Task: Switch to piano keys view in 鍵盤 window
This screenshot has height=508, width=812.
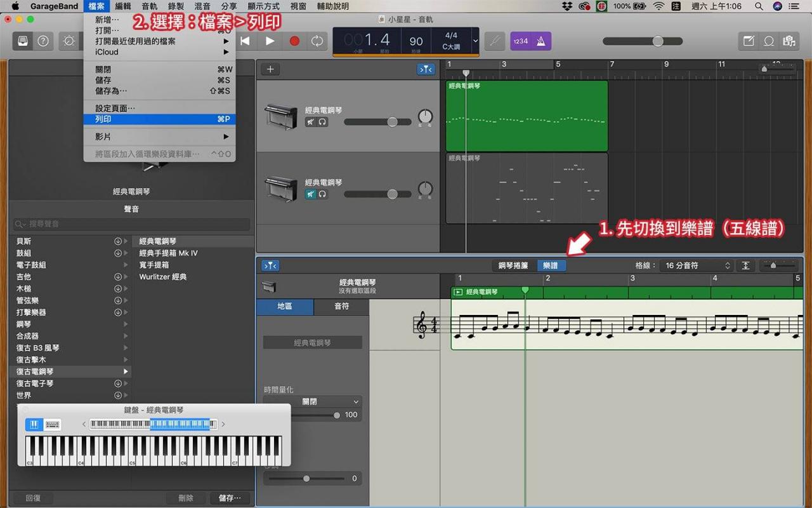Action: (34, 425)
